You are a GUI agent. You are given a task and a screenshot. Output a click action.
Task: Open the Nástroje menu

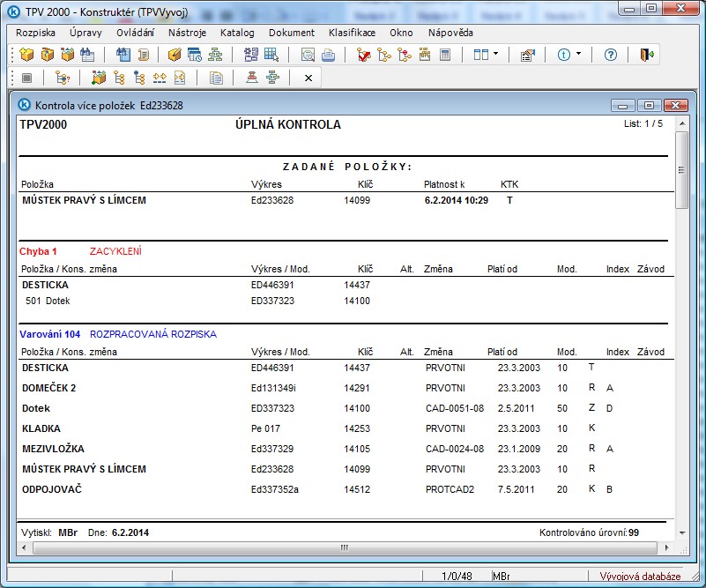pos(188,33)
